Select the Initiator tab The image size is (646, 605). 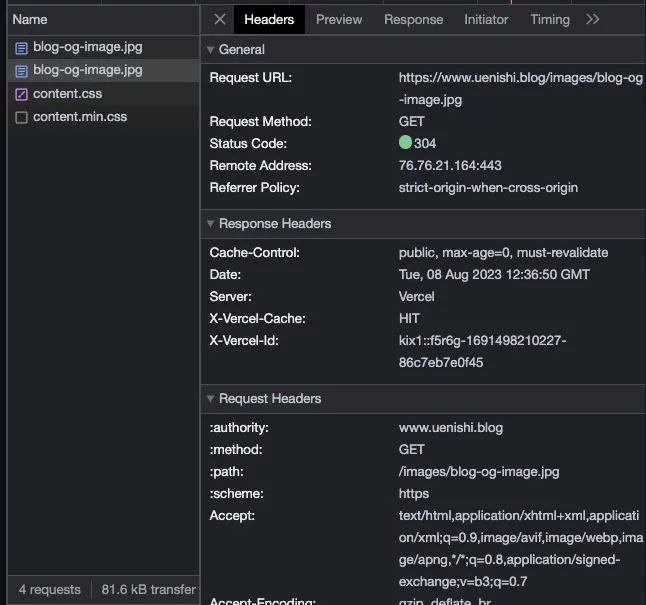(x=486, y=20)
